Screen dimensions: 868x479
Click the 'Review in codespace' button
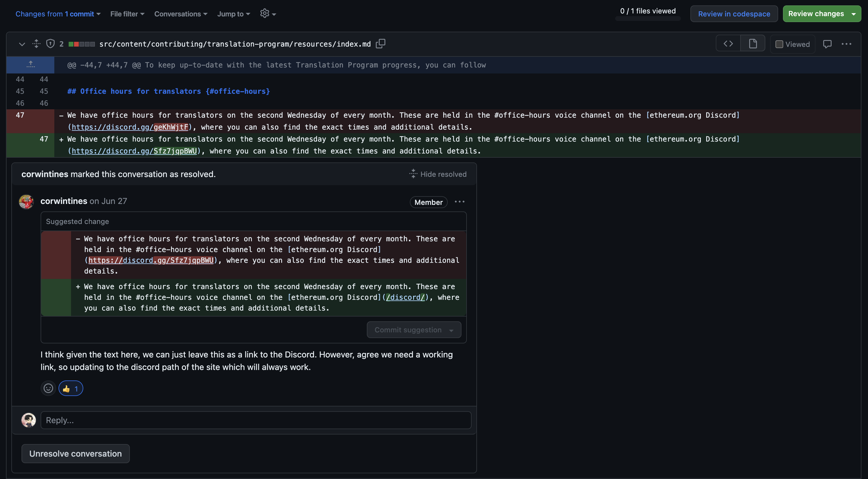[x=734, y=13]
